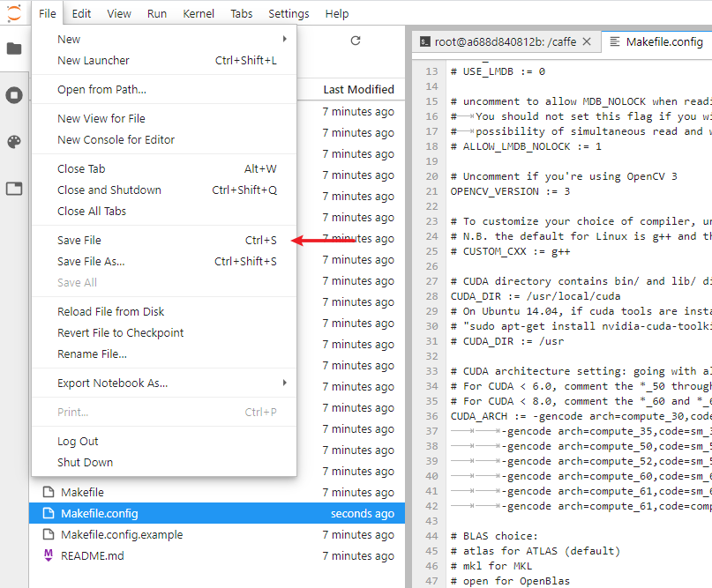Click line number 44 in editor gutter

(431, 536)
